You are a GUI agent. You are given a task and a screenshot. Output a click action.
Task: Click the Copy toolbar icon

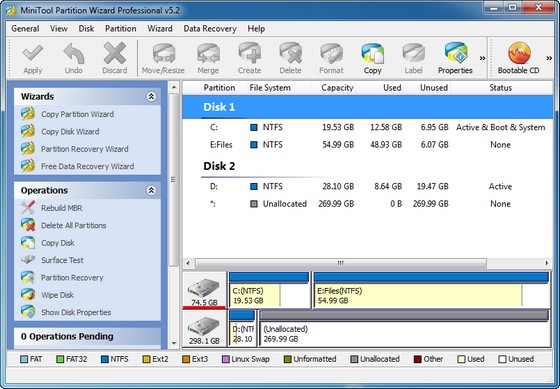(372, 58)
